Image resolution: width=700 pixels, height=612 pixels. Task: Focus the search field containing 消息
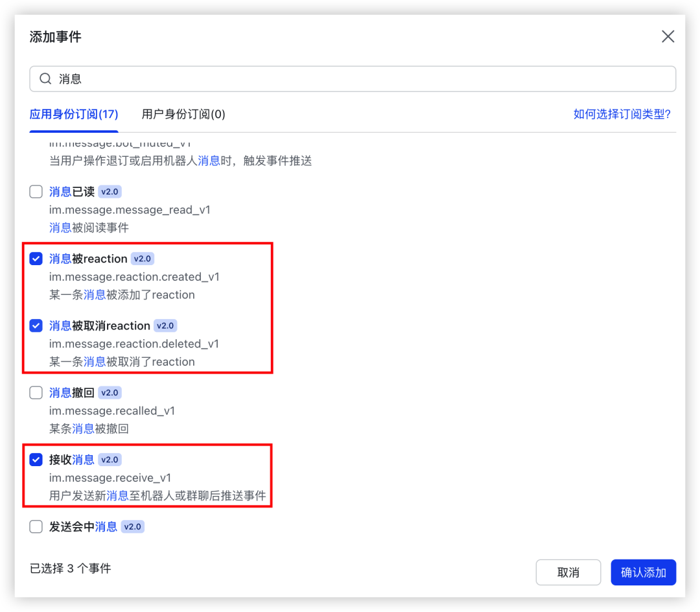363,79
